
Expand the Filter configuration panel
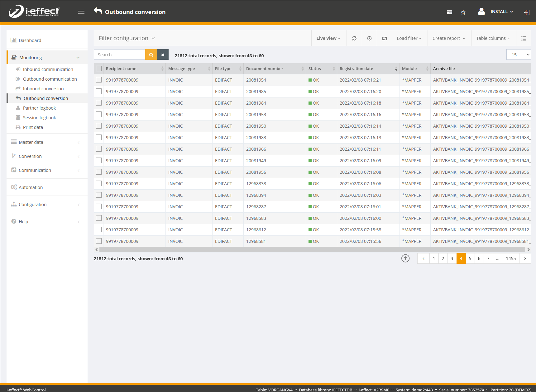point(127,38)
